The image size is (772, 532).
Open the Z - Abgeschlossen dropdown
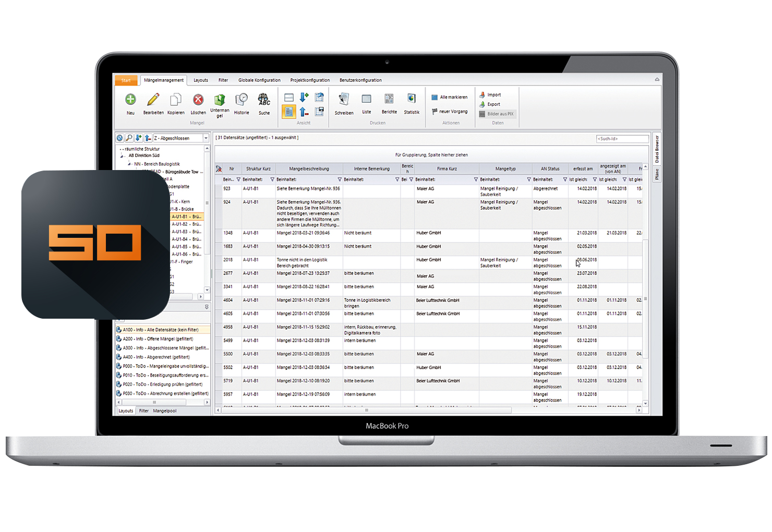coord(206,138)
